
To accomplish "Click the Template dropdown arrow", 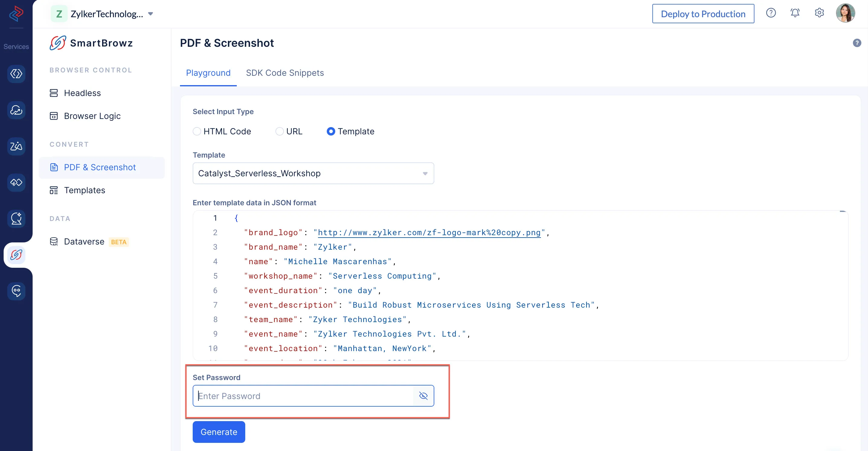I will tap(425, 174).
